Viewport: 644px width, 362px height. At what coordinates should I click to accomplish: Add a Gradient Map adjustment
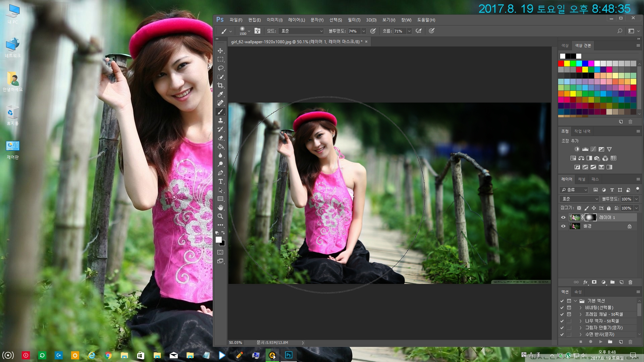[x=609, y=167]
